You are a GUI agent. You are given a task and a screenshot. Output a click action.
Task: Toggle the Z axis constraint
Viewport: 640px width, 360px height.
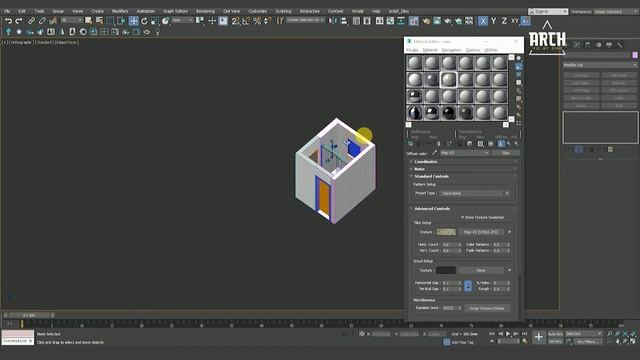[x=504, y=21]
